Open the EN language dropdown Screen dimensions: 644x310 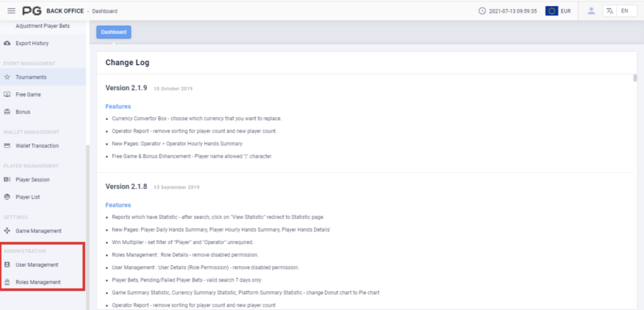(625, 11)
